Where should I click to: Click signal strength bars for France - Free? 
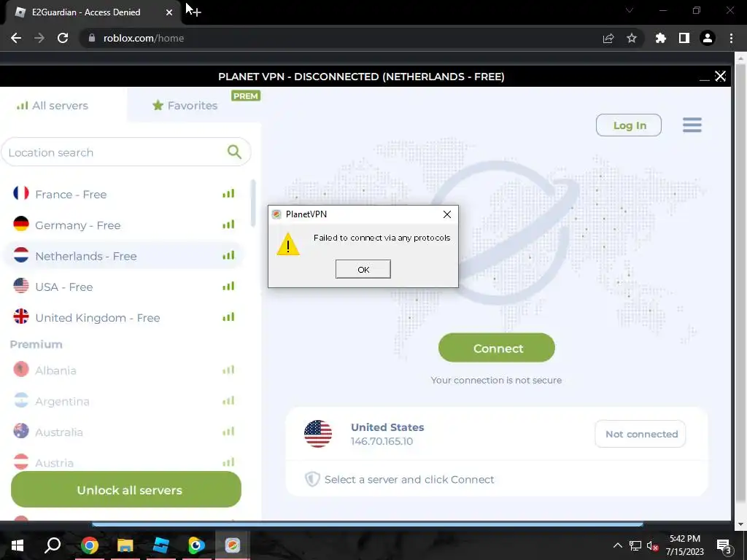tap(228, 193)
